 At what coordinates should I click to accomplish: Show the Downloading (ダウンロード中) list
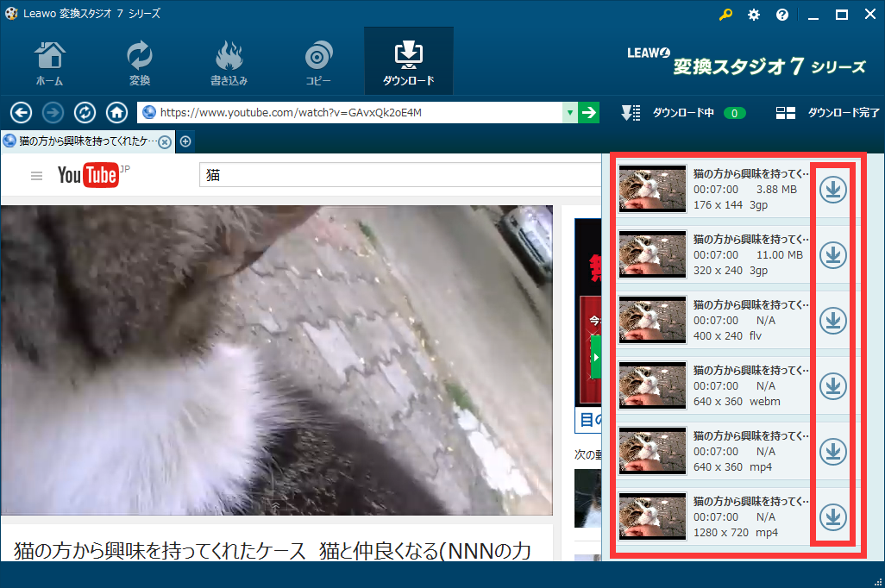[681, 113]
